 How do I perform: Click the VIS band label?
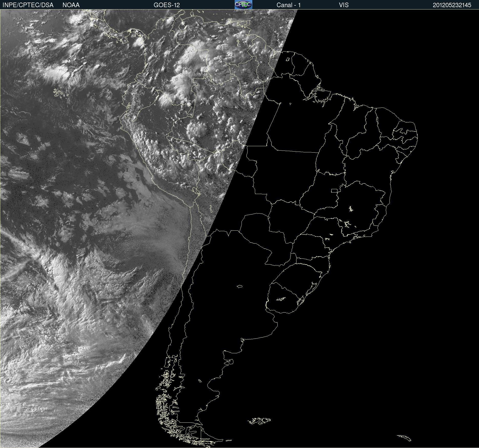click(344, 5)
